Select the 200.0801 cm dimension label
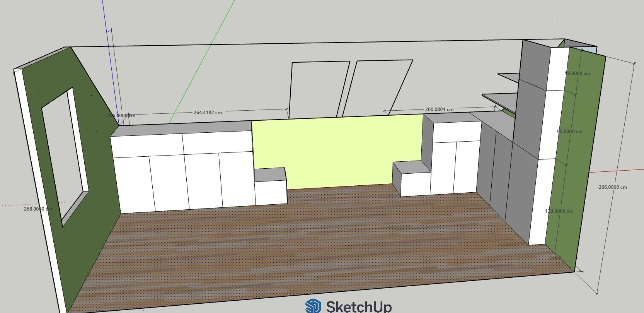644x313 pixels. [439, 109]
